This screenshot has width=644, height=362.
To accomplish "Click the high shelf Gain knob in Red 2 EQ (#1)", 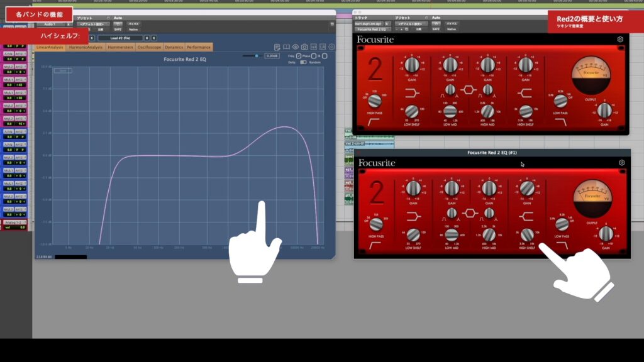I will 528,189.
